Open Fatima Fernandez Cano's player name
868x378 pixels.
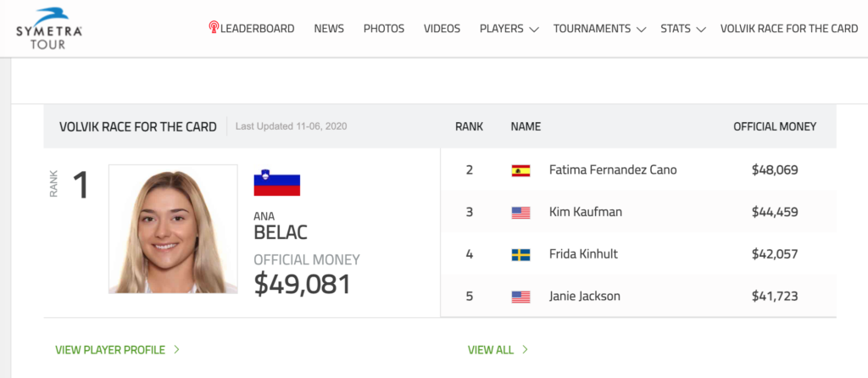[613, 170]
